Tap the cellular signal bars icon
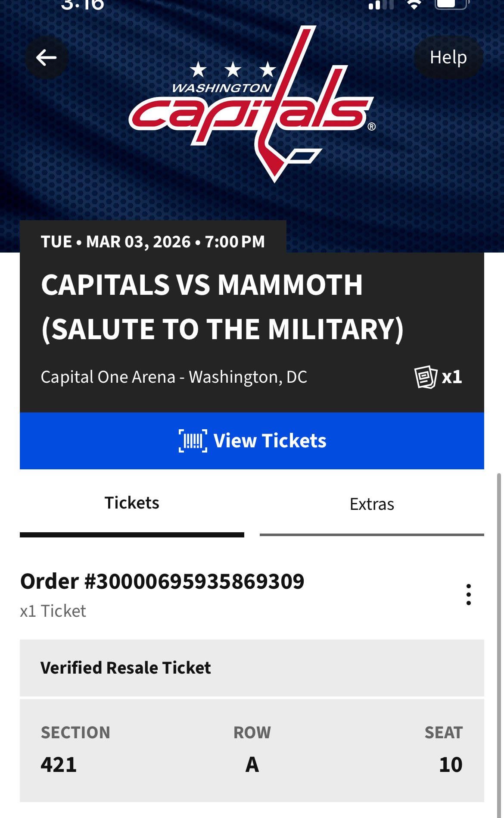 381,5
